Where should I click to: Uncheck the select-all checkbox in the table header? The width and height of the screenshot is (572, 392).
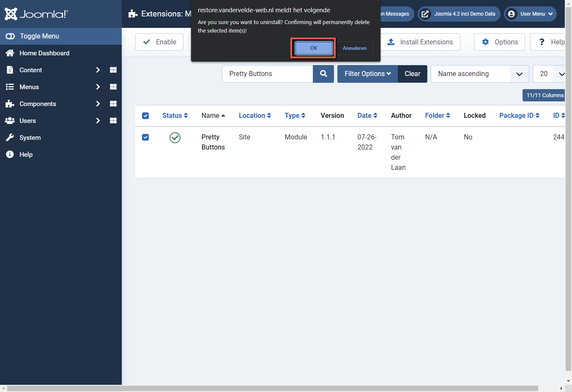coord(145,115)
